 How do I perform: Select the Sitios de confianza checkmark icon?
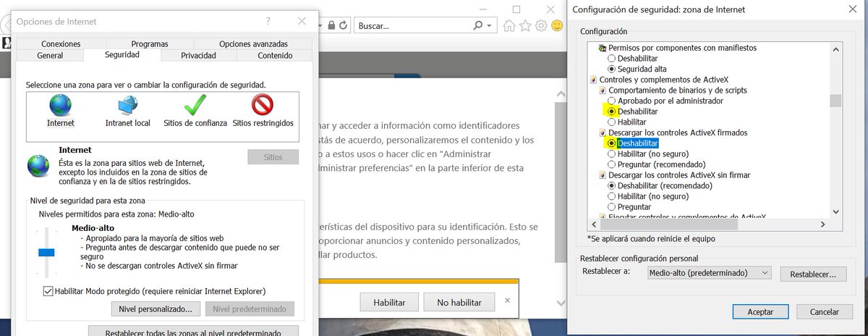point(195,106)
